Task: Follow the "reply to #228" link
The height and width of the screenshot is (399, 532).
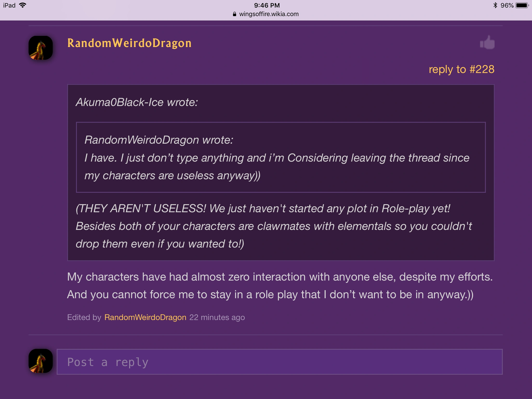Action: tap(461, 69)
